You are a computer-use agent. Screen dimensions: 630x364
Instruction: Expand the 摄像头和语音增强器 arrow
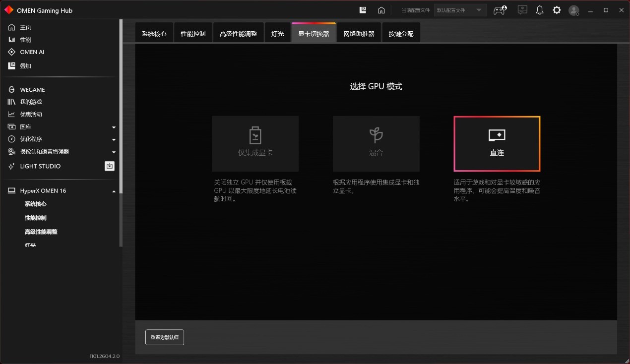114,152
